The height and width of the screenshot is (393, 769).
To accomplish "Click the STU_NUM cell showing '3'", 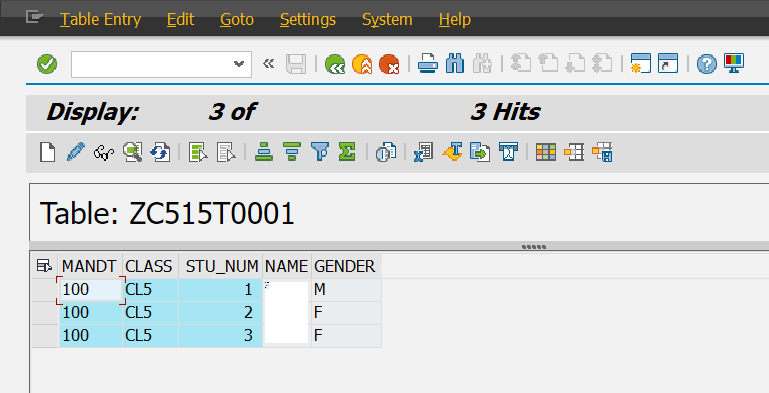I will [220, 336].
